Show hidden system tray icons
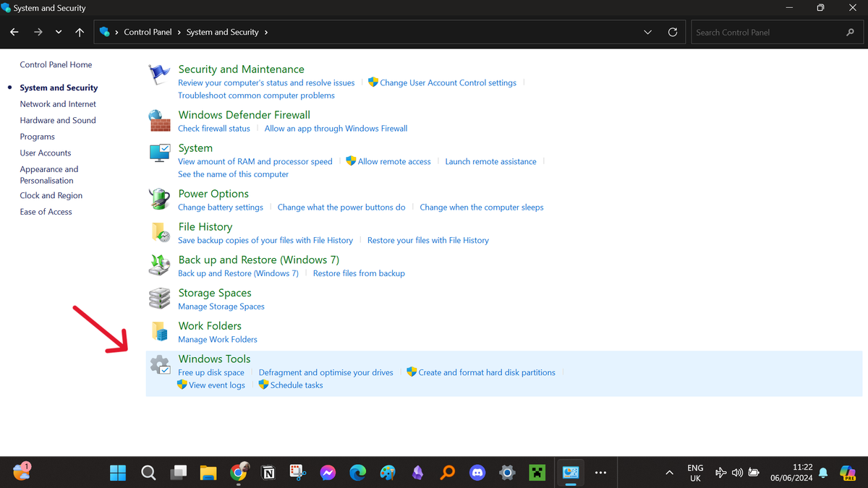The image size is (868, 488). 669,473
